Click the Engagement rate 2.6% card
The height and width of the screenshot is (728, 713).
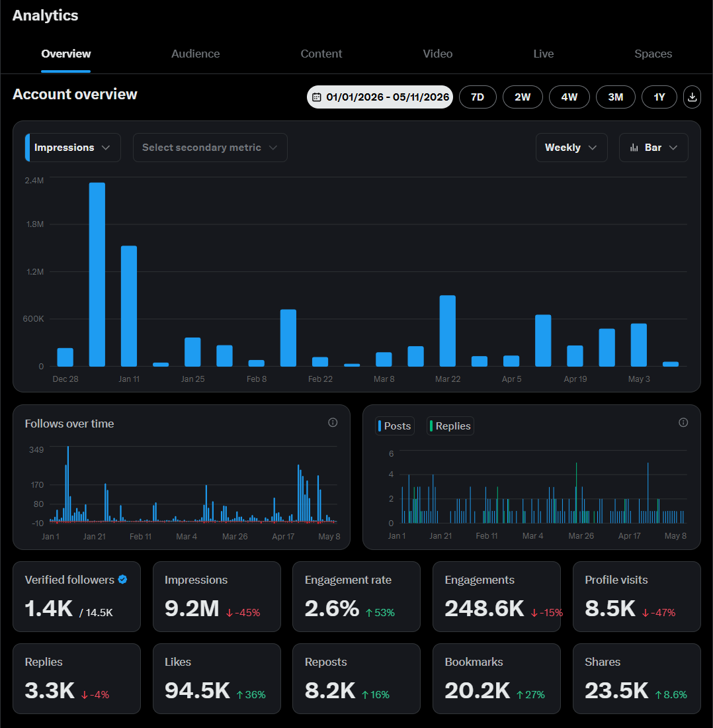(356, 596)
